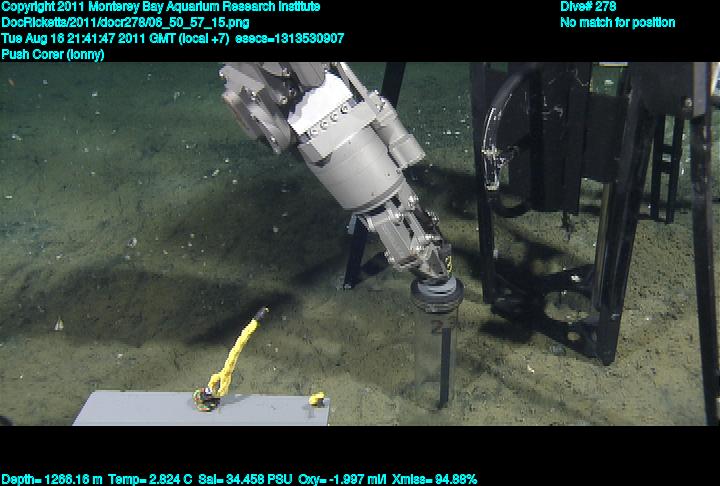Click the Oxy= -1.997 ml/l reading
Screen dimensions: 720x486
[343, 480]
